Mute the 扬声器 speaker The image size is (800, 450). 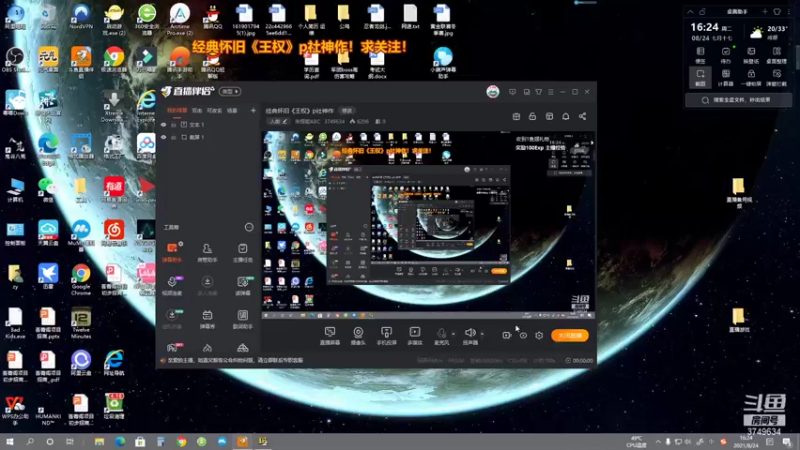click(470, 336)
